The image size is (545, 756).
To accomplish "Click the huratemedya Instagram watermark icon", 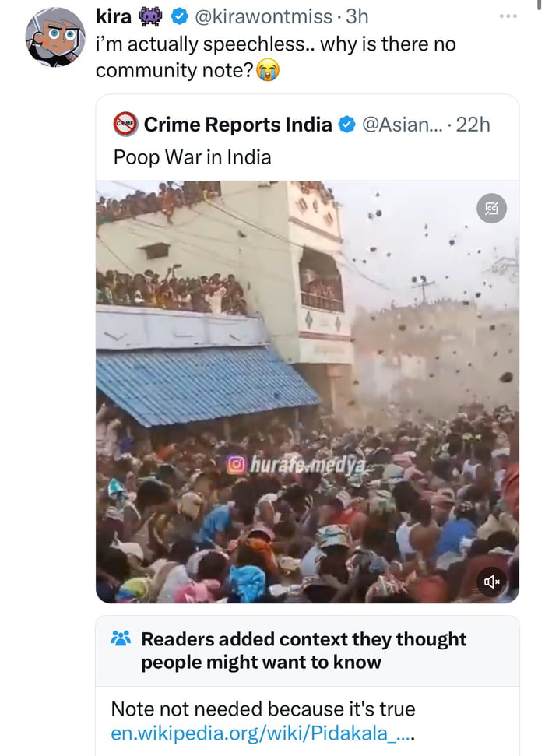I will pos(236,465).
